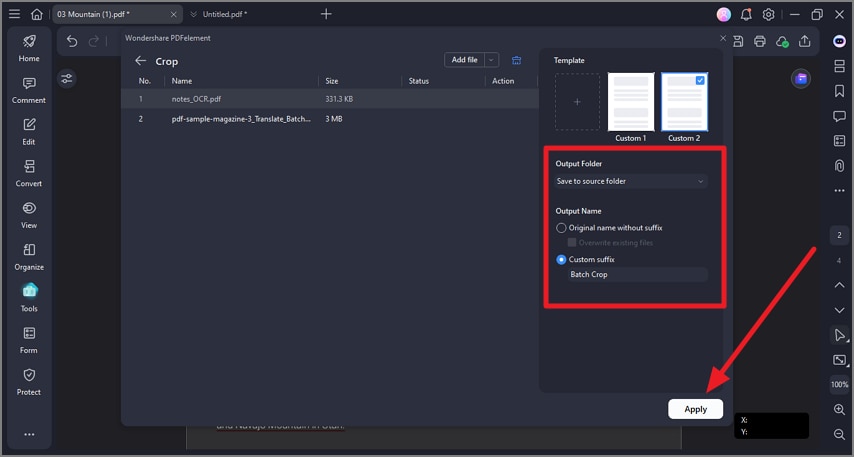854x457 pixels.
Task: Sort by the Size column header
Action: pyautogui.click(x=332, y=81)
